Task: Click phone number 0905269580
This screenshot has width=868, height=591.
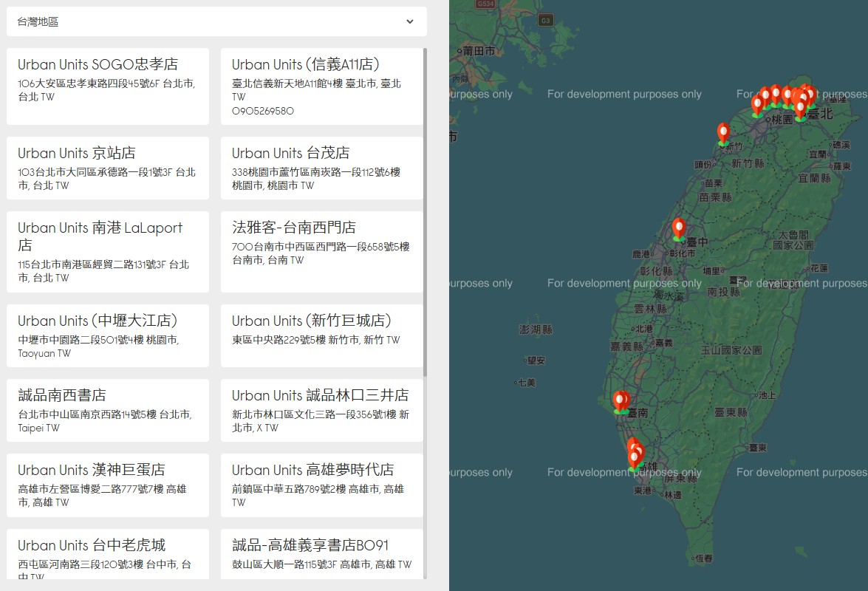Action: click(x=263, y=111)
